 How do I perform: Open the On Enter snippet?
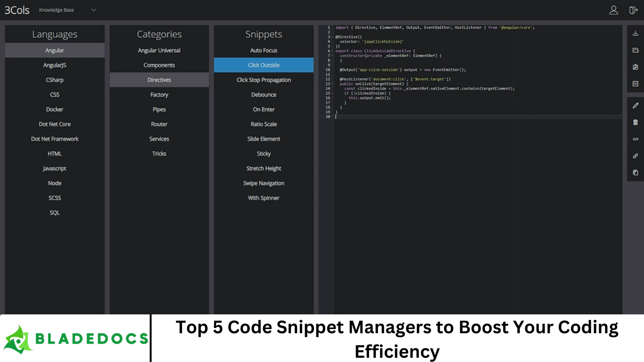tap(264, 109)
